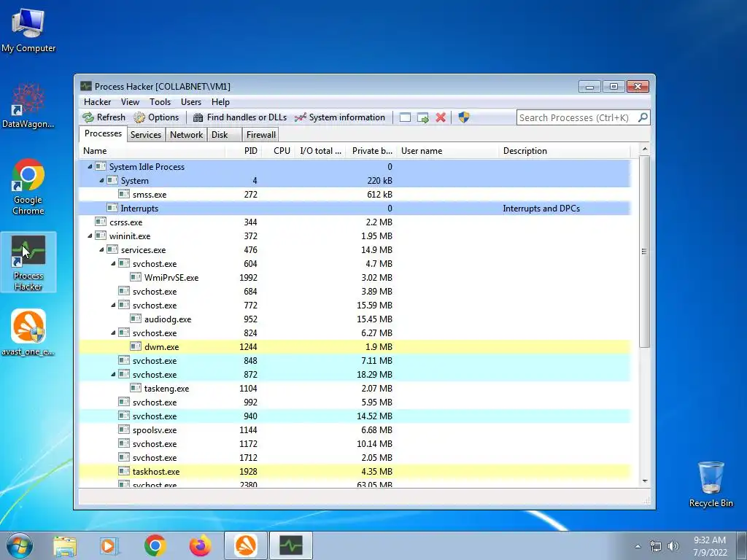Open System information graph icon
The height and width of the screenshot is (560, 747).
pyautogui.click(x=300, y=117)
